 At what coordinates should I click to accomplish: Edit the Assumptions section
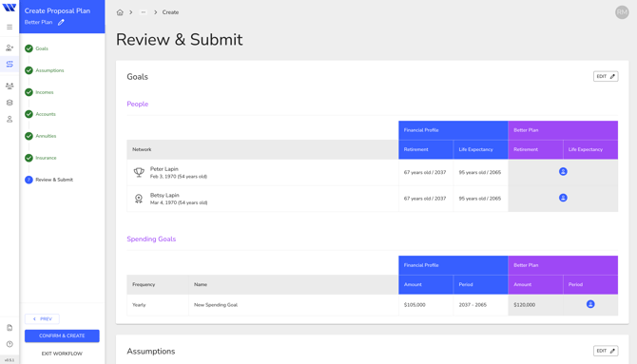tap(606, 351)
